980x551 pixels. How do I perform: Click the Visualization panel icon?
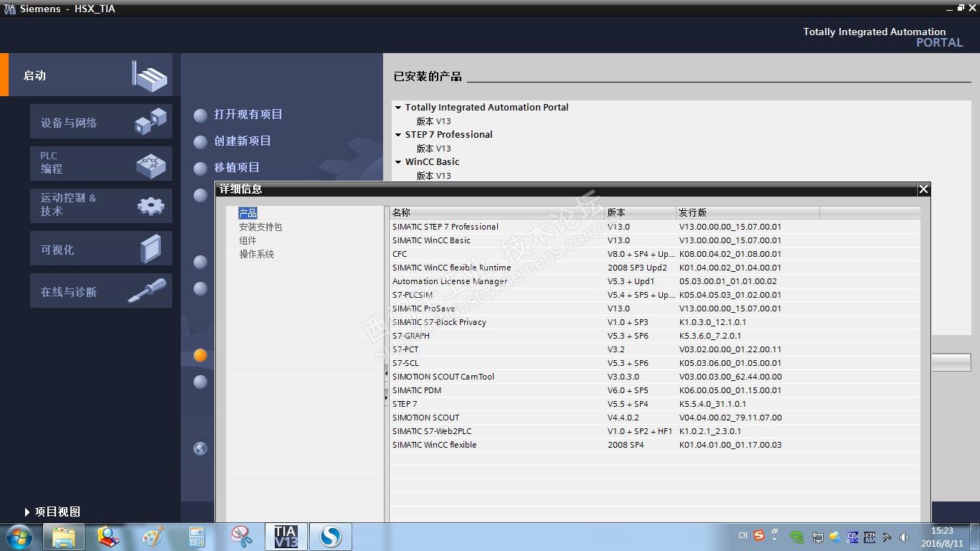151,249
